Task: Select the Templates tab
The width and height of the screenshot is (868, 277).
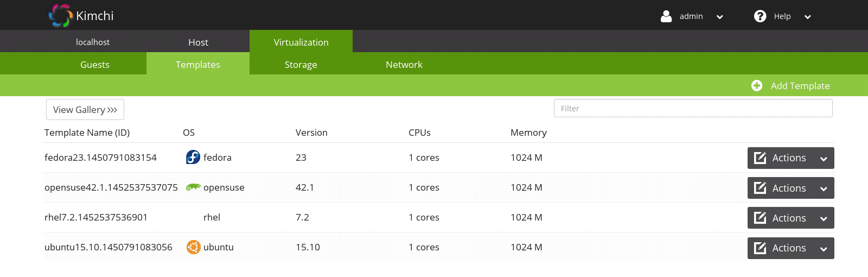Action: pyautogui.click(x=198, y=64)
